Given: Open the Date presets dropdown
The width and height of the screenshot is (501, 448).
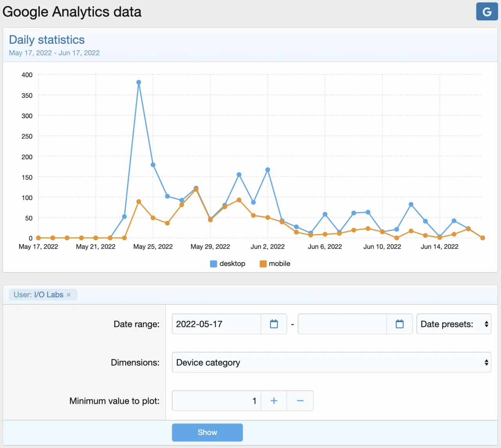Looking at the screenshot, I should click(x=454, y=324).
